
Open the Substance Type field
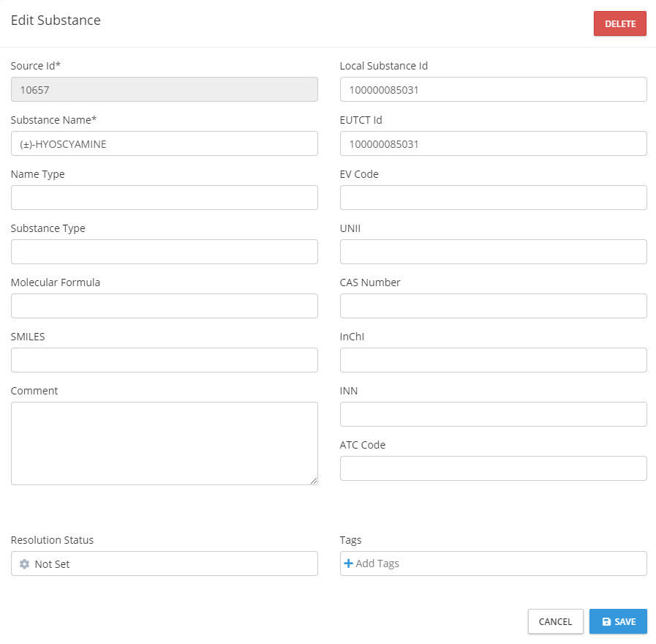[x=164, y=252]
